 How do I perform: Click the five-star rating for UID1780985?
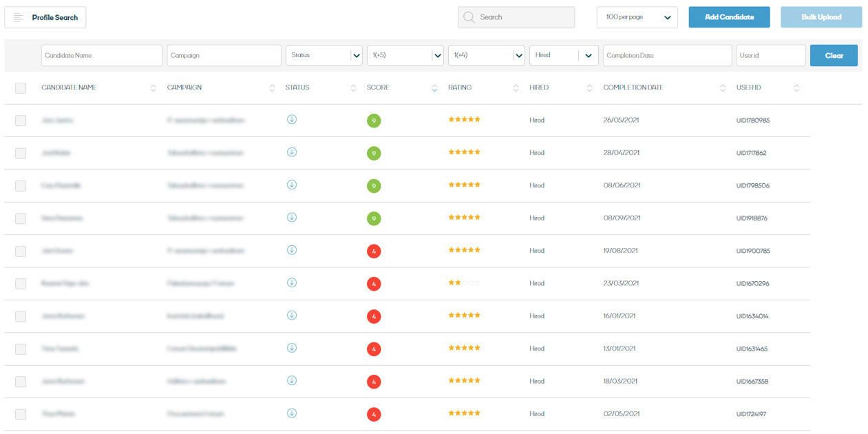[464, 119]
